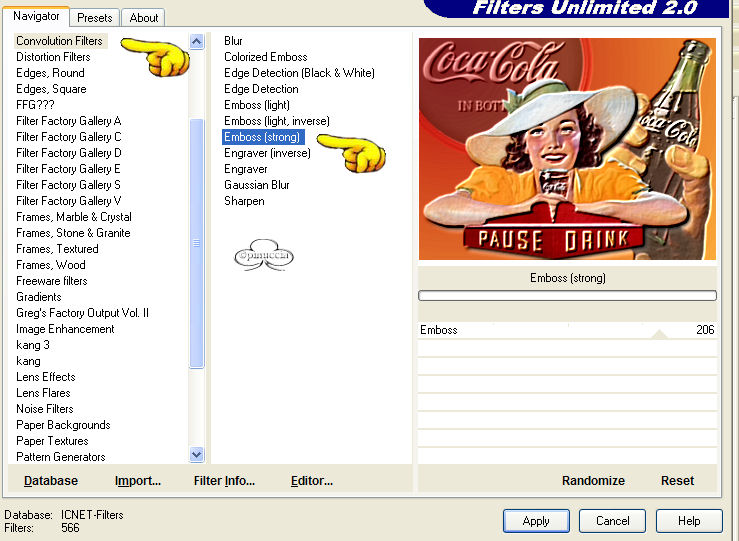The image size is (739, 541).
Task: Open the Help button
Action: coord(689,521)
